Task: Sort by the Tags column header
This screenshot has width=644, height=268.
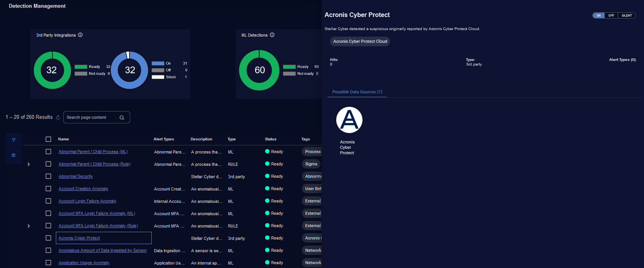Action: click(x=306, y=139)
